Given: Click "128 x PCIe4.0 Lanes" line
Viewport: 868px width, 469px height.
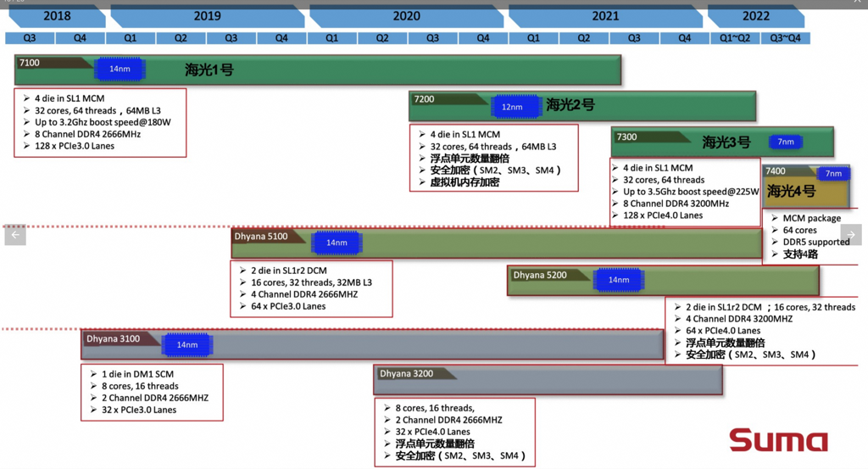Looking at the screenshot, I should point(663,215).
